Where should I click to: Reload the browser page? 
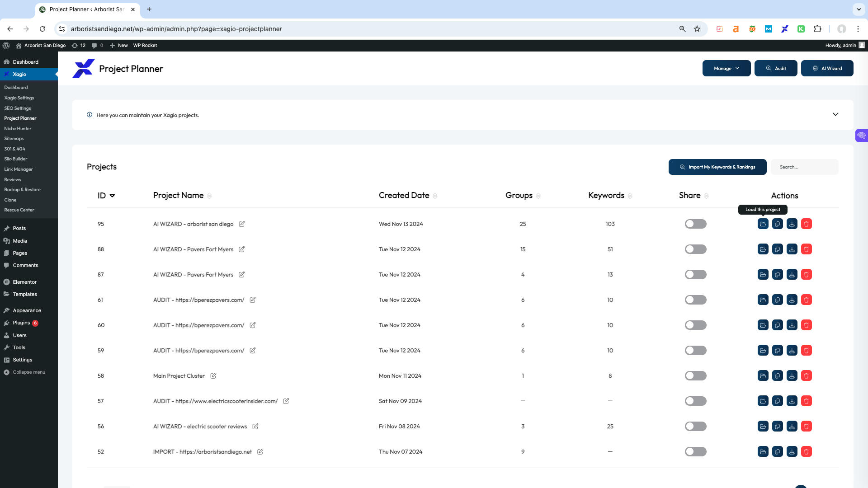pos(42,29)
